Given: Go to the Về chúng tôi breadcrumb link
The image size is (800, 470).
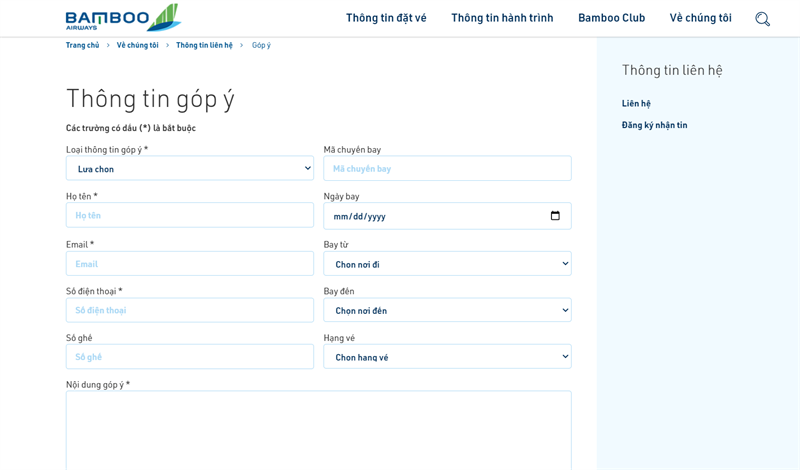Looking at the screenshot, I should click(137, 45).
